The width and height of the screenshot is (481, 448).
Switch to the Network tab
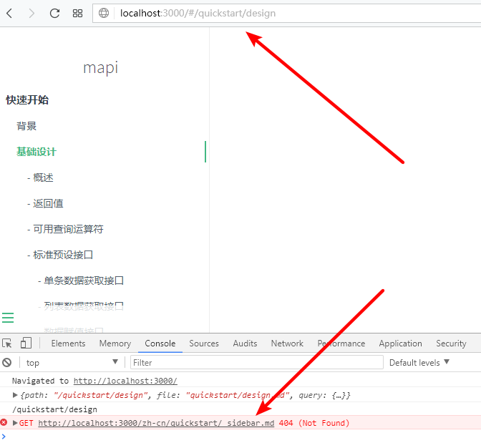click(287, 343)
